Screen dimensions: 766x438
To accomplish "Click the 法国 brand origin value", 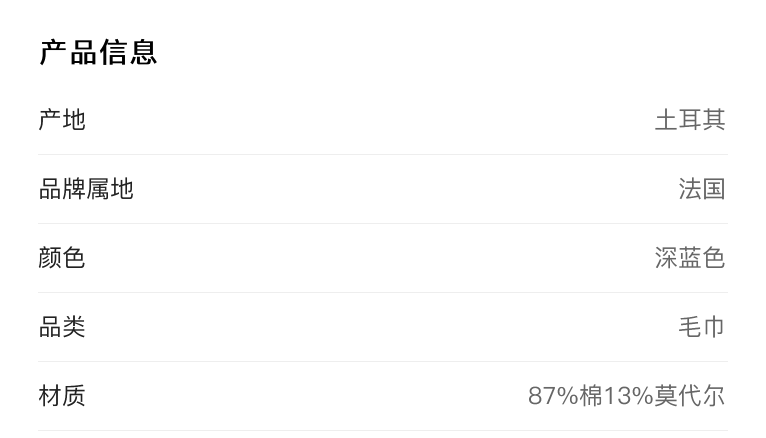I will (701, 189).
